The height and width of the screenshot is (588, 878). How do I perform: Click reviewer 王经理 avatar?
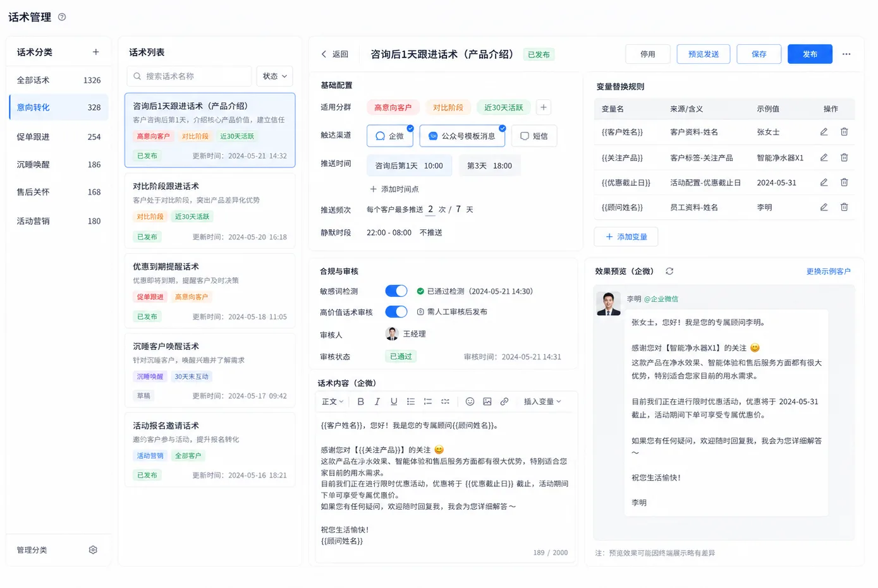point(392,333)
